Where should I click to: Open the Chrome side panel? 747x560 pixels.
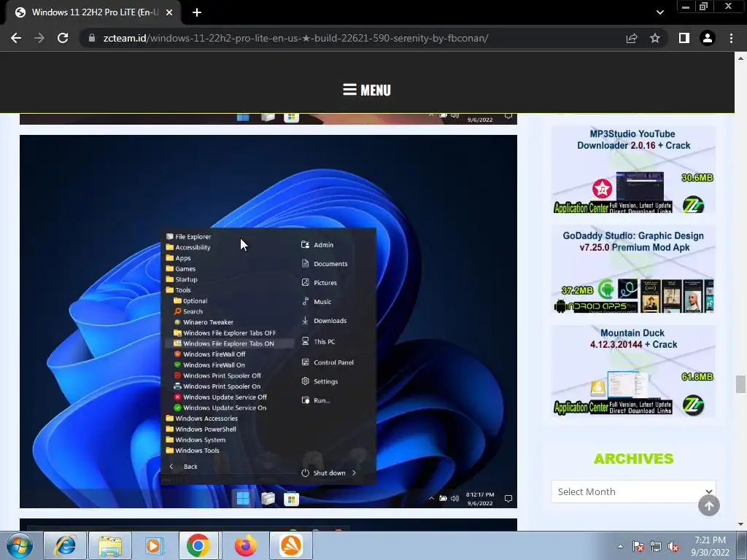point(684,38)
